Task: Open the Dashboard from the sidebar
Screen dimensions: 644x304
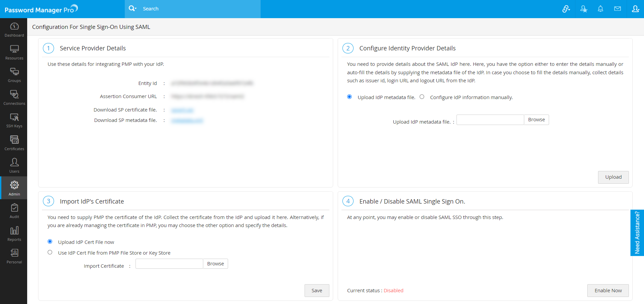Action: (14, 30)
